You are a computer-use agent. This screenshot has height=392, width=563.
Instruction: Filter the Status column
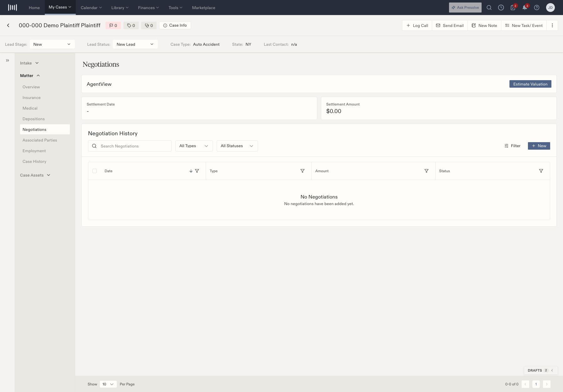tap(541, 171)
